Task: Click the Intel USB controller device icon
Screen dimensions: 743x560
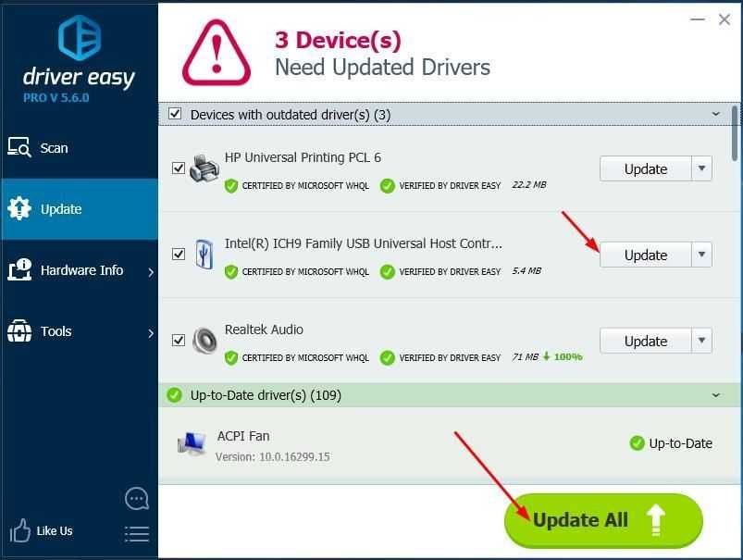Action: coord(204,255)
